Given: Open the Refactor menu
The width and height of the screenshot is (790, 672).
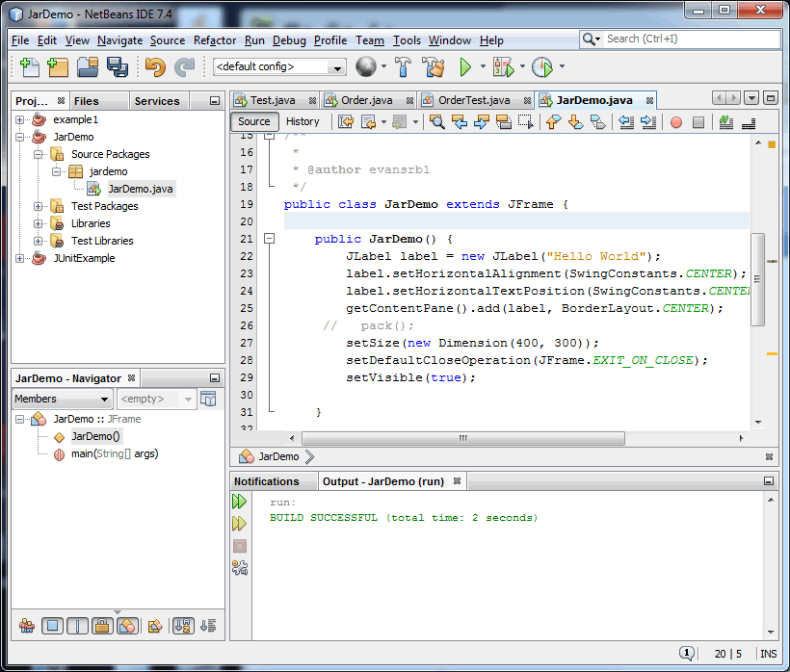Looking at the screenshot, I should coord(215,40).
